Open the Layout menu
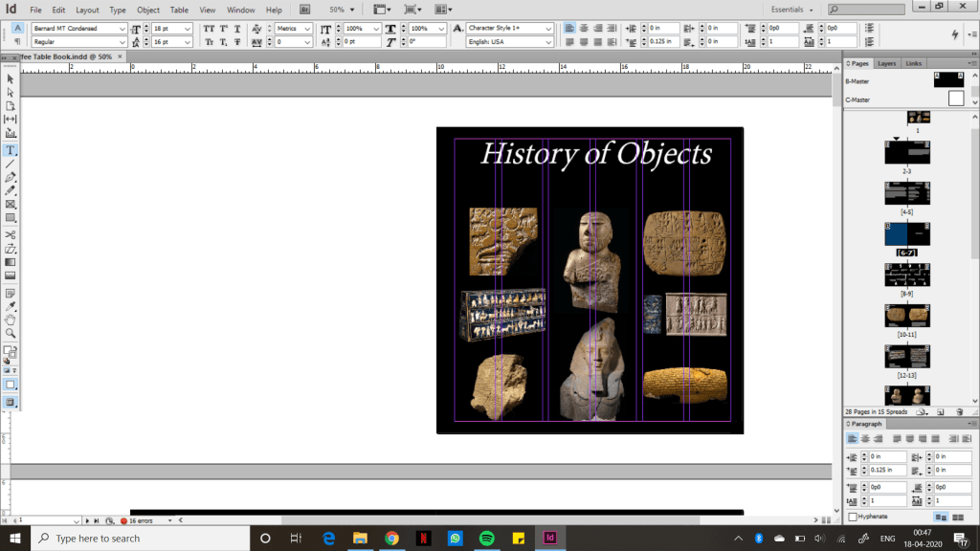The image size is (980, 551). [x=87, y=10]
